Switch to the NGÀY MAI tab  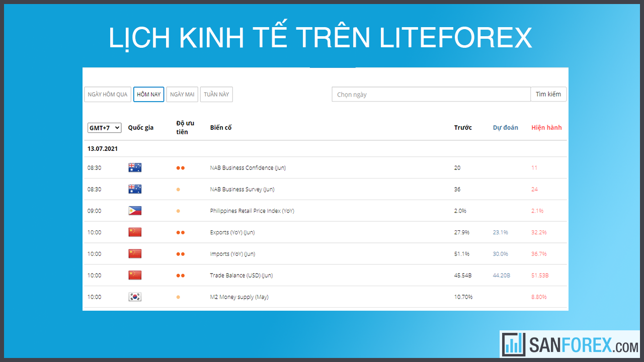pyautogui.click(x=182, y=95)
